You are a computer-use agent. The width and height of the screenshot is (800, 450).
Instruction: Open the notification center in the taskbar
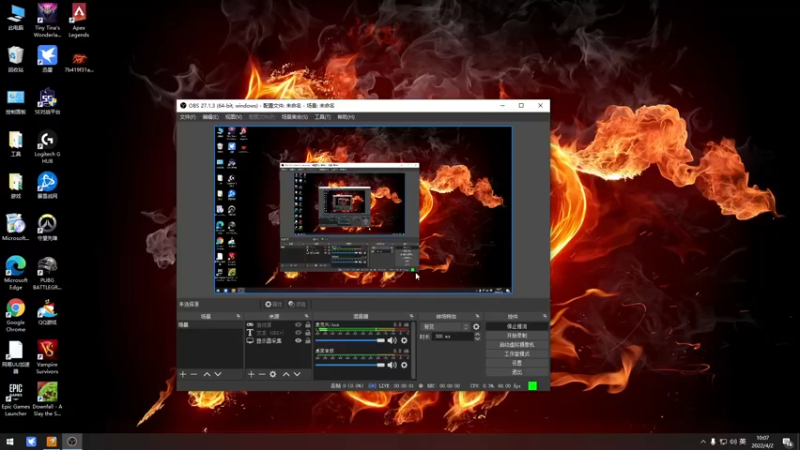(787, 442)
